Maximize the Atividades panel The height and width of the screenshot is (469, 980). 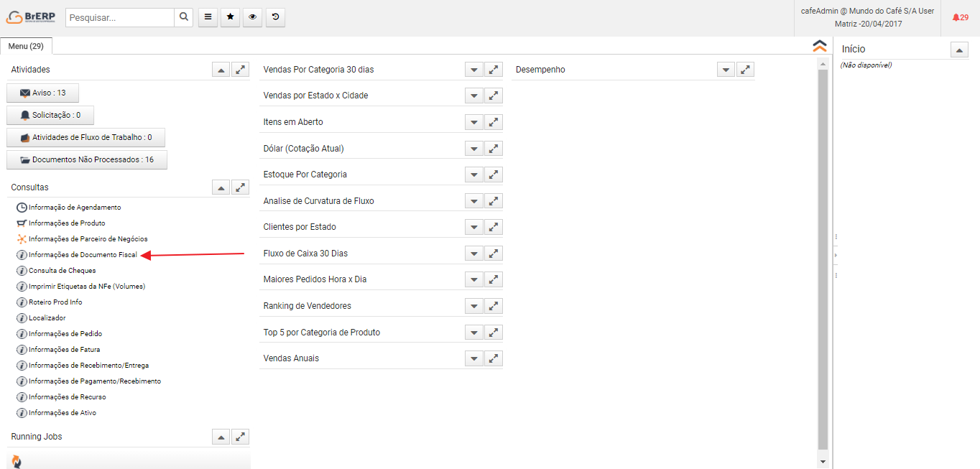pyautogui.click(x=241, y=70)
